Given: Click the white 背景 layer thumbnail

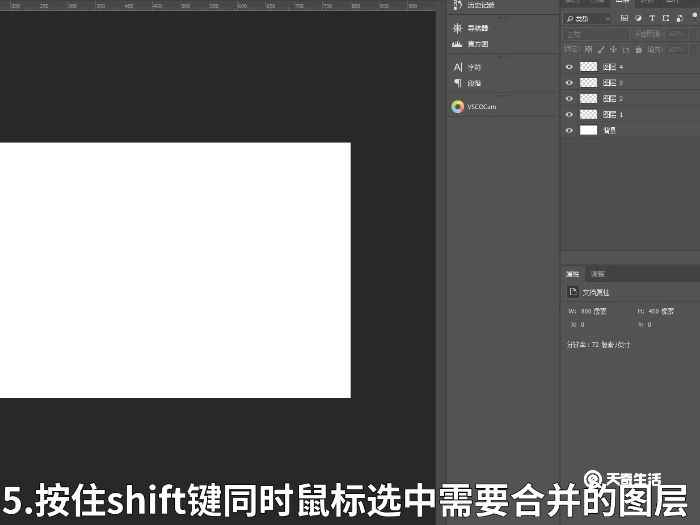Looking at the screenshot, I should pyautogui.click(x=588, y=130).
